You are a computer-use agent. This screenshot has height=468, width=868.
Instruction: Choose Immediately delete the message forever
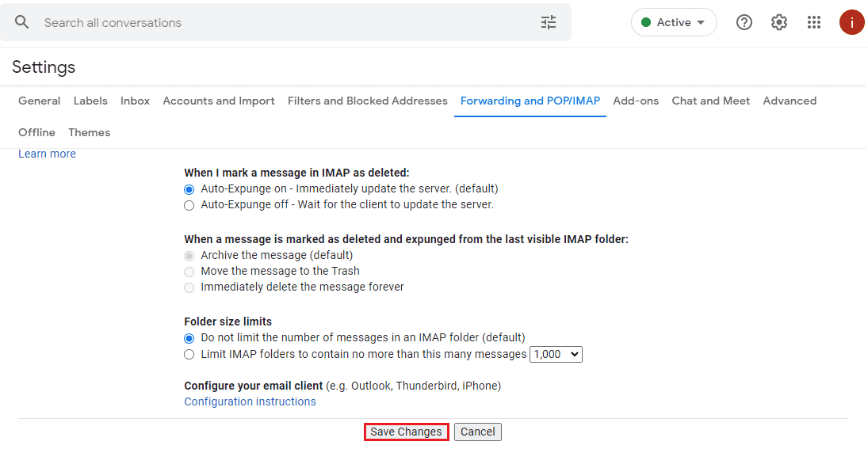point(189,287)
